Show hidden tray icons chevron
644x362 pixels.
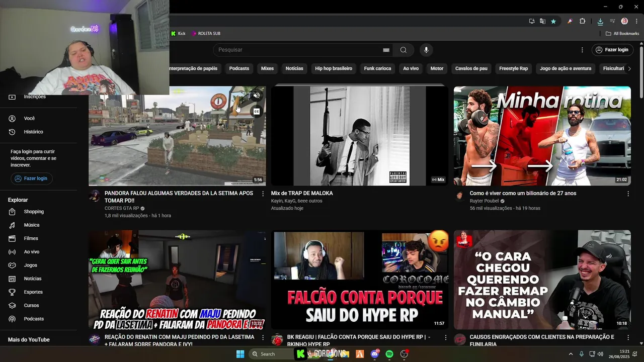click(571, 354)
